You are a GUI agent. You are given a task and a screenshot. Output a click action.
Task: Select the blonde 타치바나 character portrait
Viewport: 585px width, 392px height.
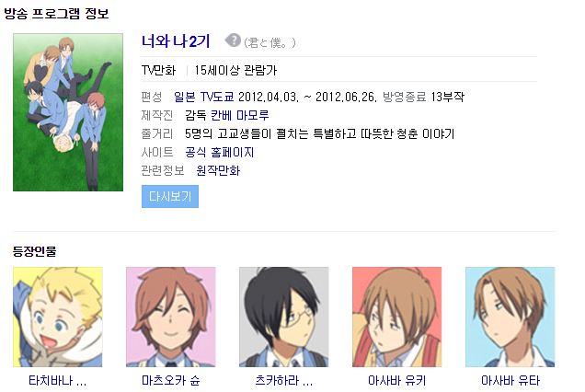[58, 317]
